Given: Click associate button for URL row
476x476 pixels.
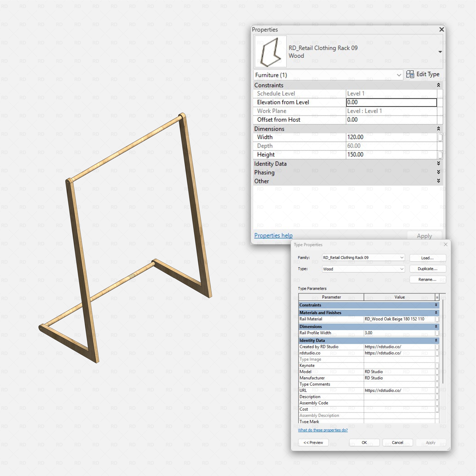Looking at the screenshot, I should point(437,391).
